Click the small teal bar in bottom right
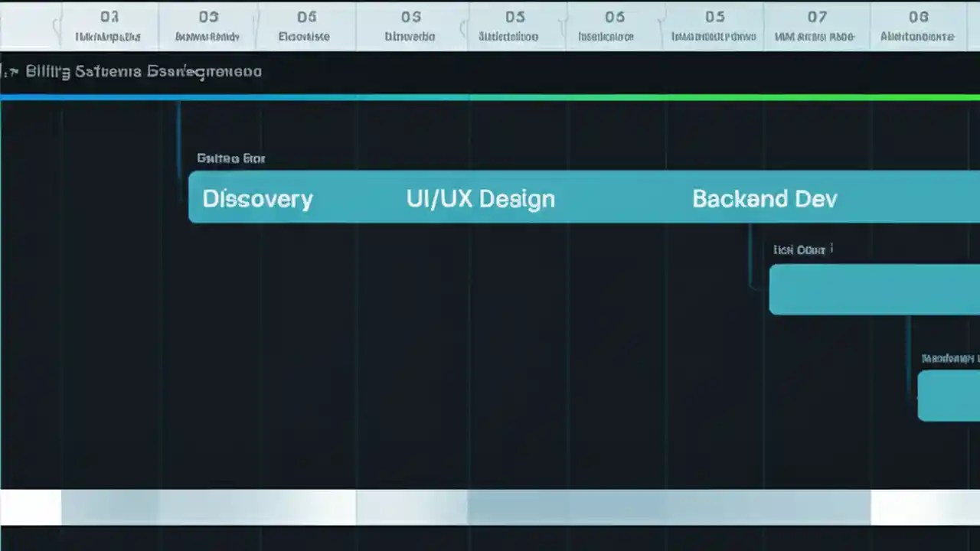This screenshot has width=980, height=551. (x=949, y=396)
